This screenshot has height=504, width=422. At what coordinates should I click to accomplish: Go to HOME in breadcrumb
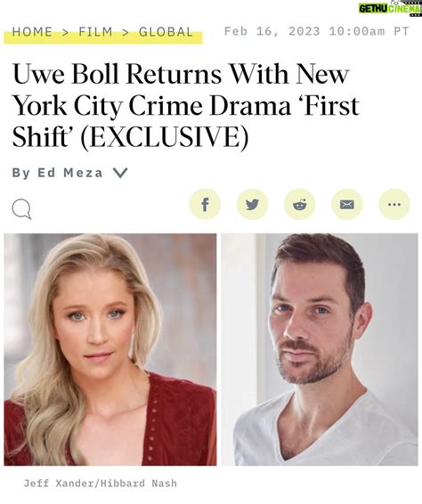32,32
